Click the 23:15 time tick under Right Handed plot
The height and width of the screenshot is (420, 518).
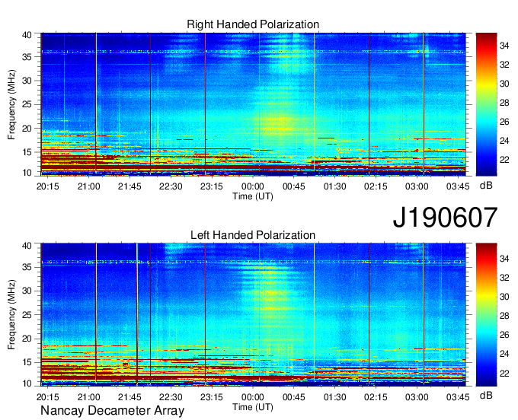coord(212,186)
